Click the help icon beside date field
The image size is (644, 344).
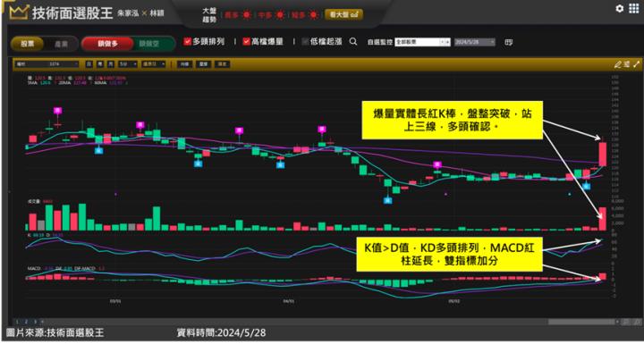pyautogui.click(x=508, y=42)
